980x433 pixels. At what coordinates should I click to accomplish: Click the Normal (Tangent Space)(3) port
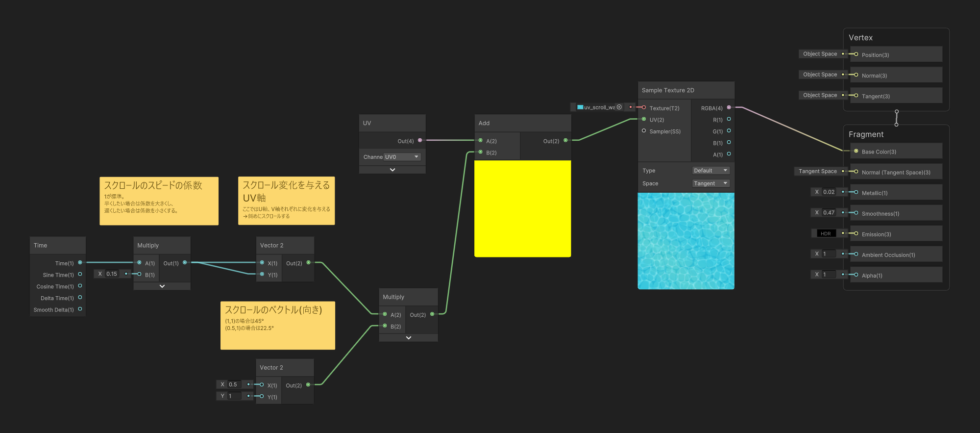pyautogui.click(x=856, y=172)
